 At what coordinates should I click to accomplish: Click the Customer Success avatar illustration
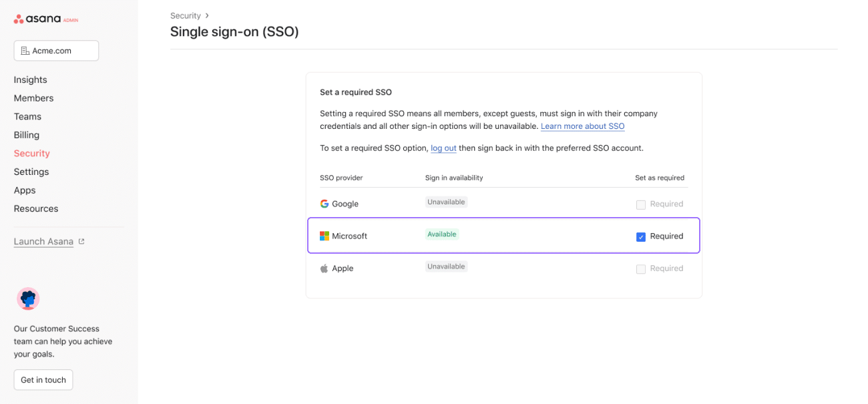click(x=28, y=298)
